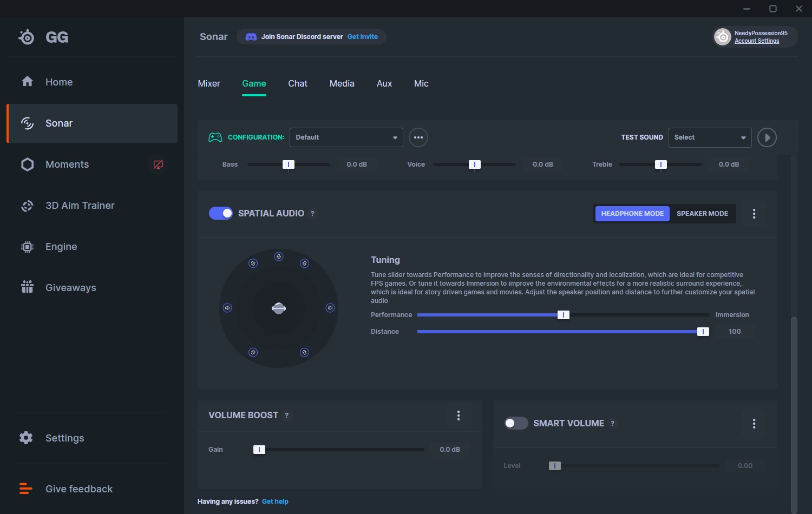Open the configuration three-dots options button

(418, 137)
